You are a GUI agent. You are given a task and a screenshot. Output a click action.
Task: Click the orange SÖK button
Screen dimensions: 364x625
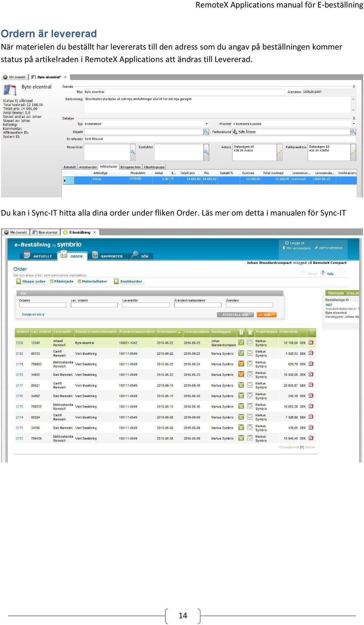[x=267, y=315]
